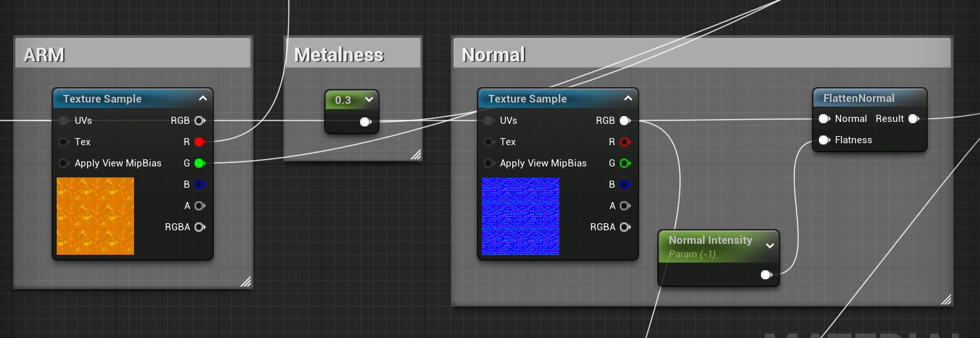Click the RGBA output pin of Normal Texture Sample
This screenshot has height=338, width=980.
tap(624, 227)
